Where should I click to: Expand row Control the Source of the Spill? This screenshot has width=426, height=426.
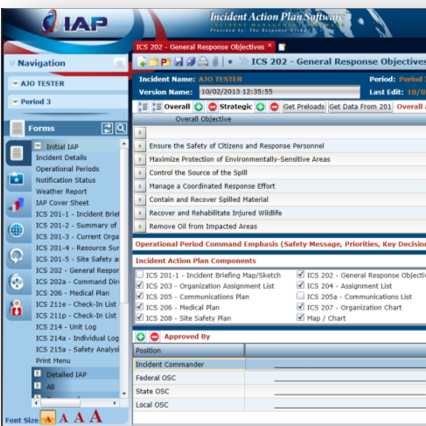click(x=140, y=173)
